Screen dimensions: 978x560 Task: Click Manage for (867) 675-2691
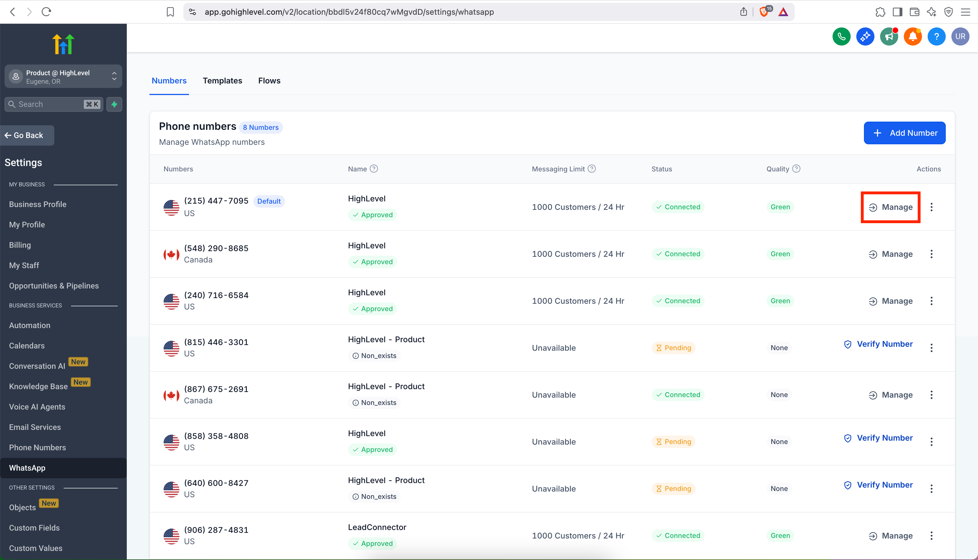[x=890, y=395]
